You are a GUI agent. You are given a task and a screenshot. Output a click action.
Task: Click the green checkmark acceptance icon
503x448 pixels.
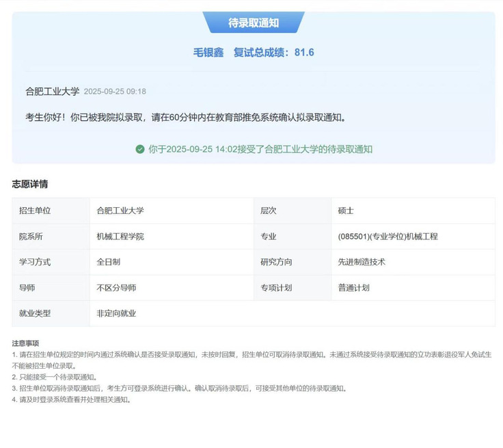(x=140, y=149)
